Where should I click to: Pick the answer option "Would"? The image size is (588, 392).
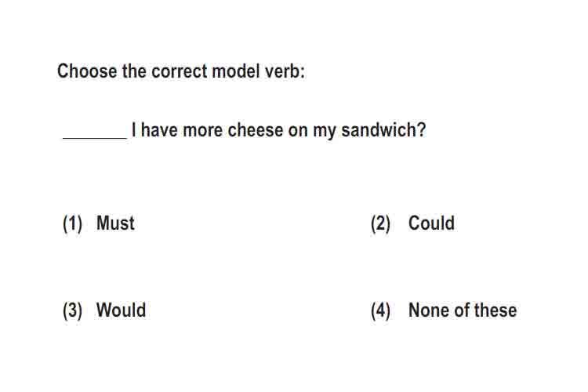[121, 310]
